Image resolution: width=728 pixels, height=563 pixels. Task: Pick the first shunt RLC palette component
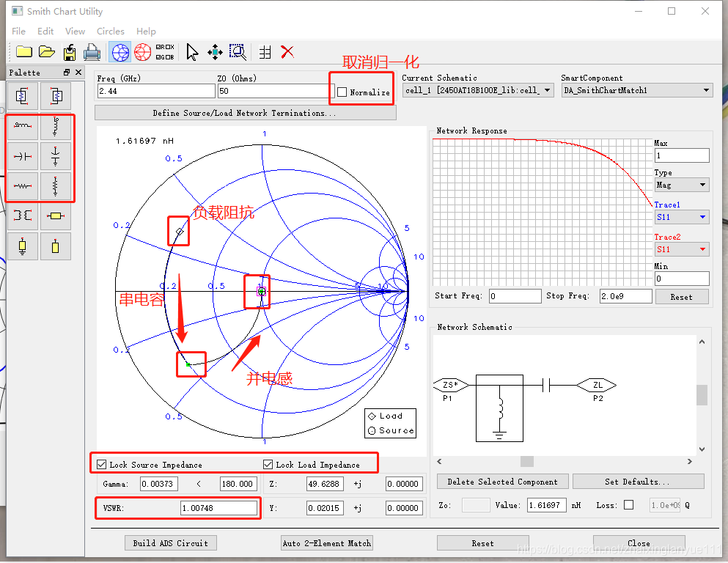[22, 96]
